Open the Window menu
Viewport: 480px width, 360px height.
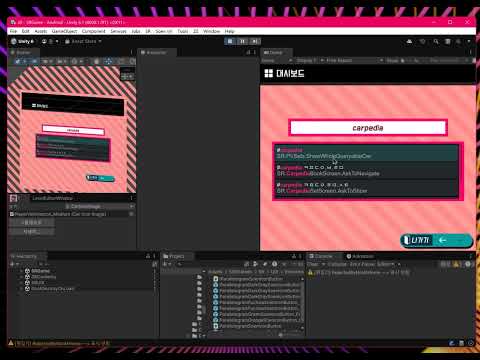point(212,31)
